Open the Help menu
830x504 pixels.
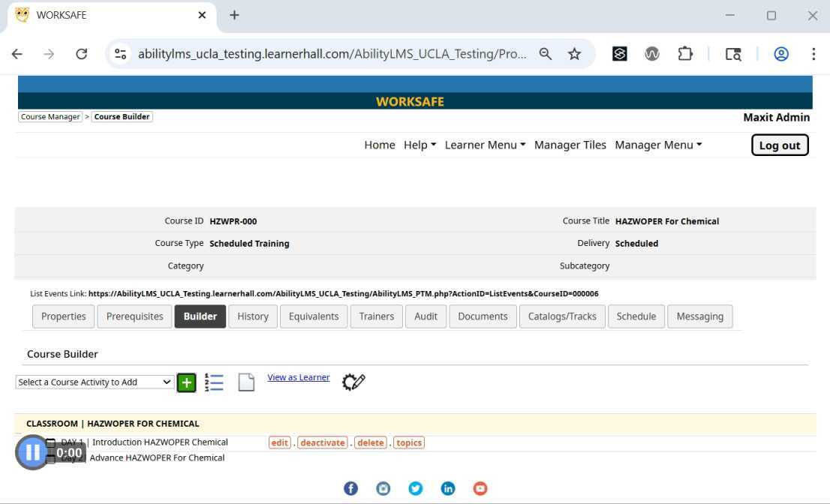(x=420, y=145)
